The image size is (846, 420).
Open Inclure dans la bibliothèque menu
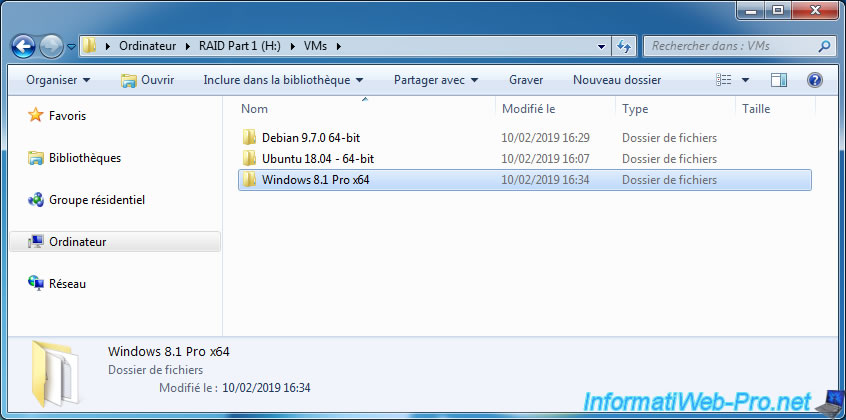[x=283, y=80]
